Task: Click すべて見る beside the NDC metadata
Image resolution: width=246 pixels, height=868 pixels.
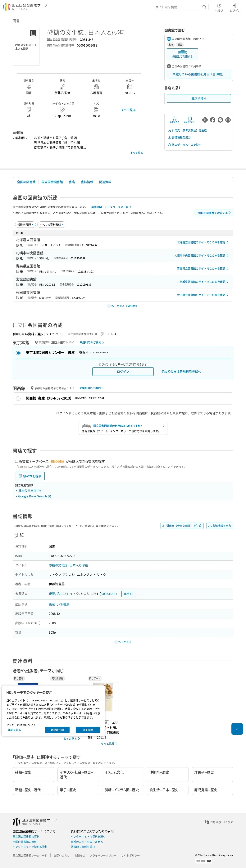Action: click(128, 110)
